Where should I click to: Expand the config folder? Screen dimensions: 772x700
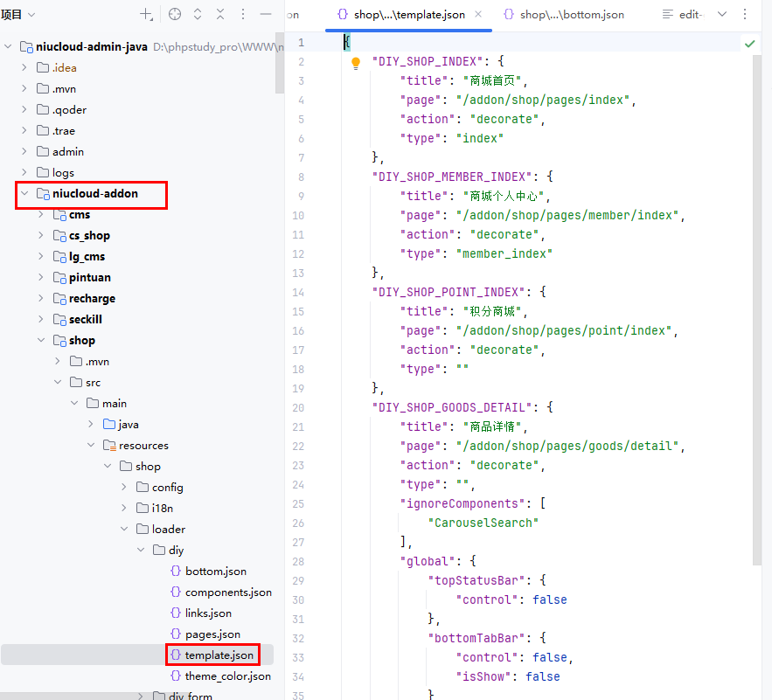coord(124,488)
